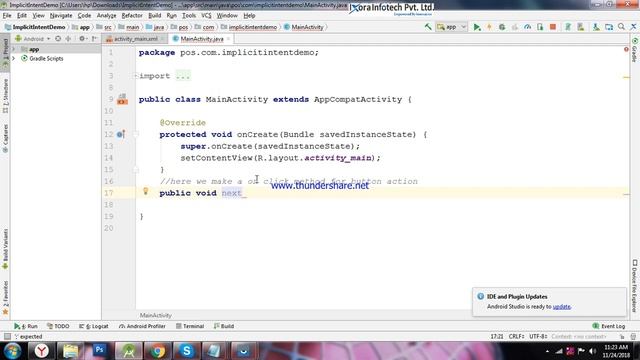Expand the Gradle Scripts tree node
640x360 pixels.
pyautogui.click(x=13, y=58)
